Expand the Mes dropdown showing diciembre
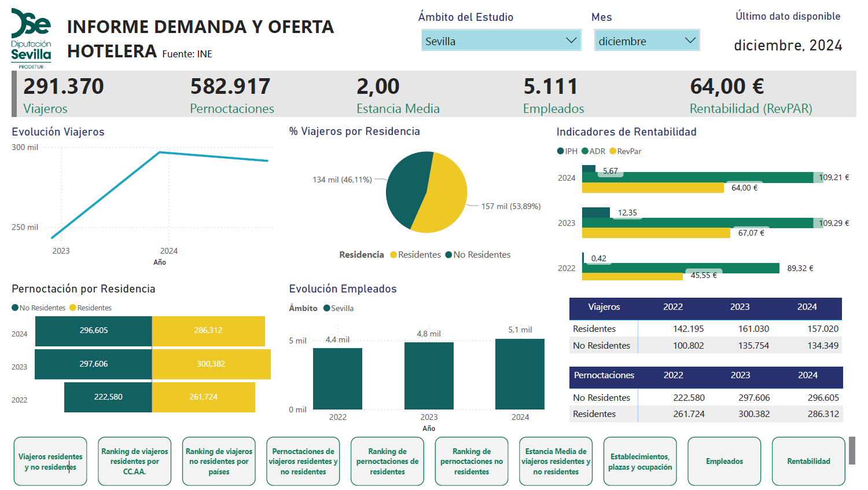The width and height of the screenshot is (868, 490). 646,41
